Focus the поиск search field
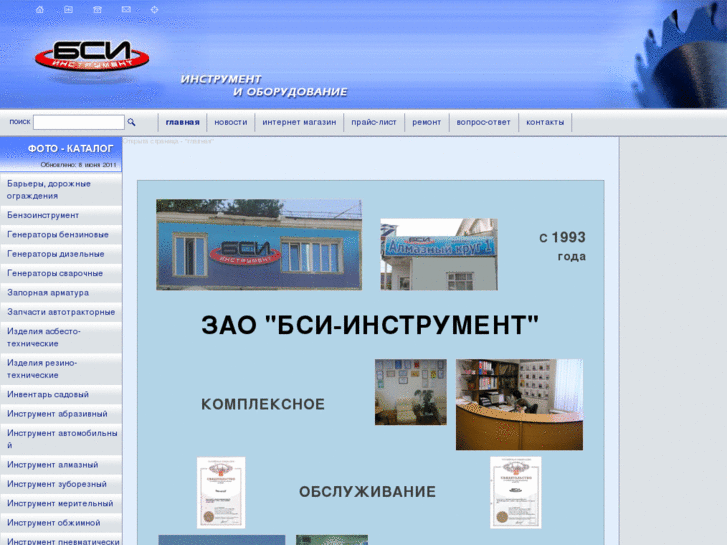The height and width of the screenshot is (545, 727). (79, 122)
